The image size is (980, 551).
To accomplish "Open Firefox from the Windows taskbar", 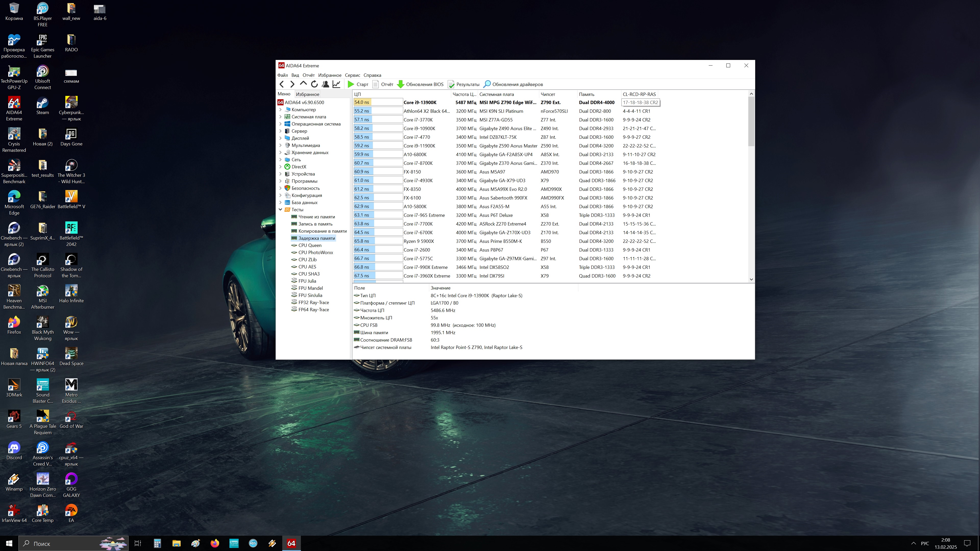I will (x=215, y=543).
